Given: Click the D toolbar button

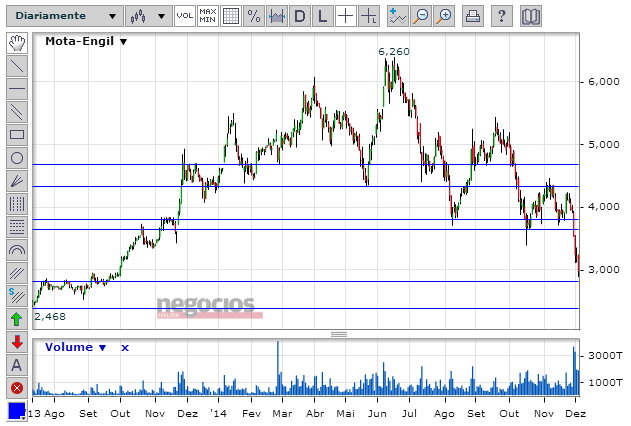Looking at the screenshot, I should [300, 16].
